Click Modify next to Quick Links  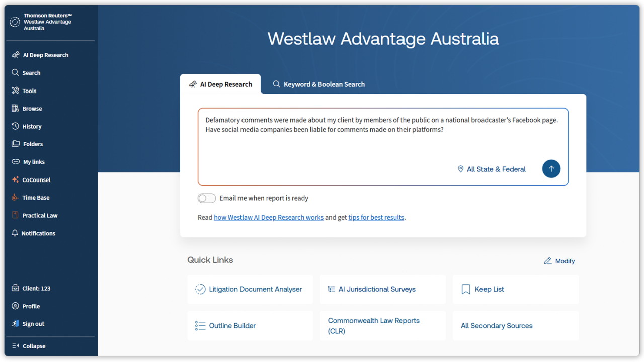tap(559, 261)
